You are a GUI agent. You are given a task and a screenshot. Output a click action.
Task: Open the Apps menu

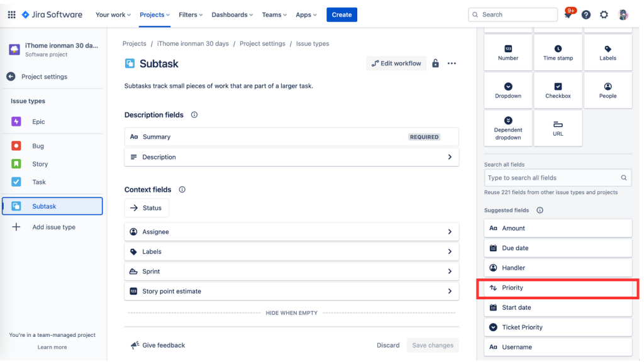(x=306, y=15)
